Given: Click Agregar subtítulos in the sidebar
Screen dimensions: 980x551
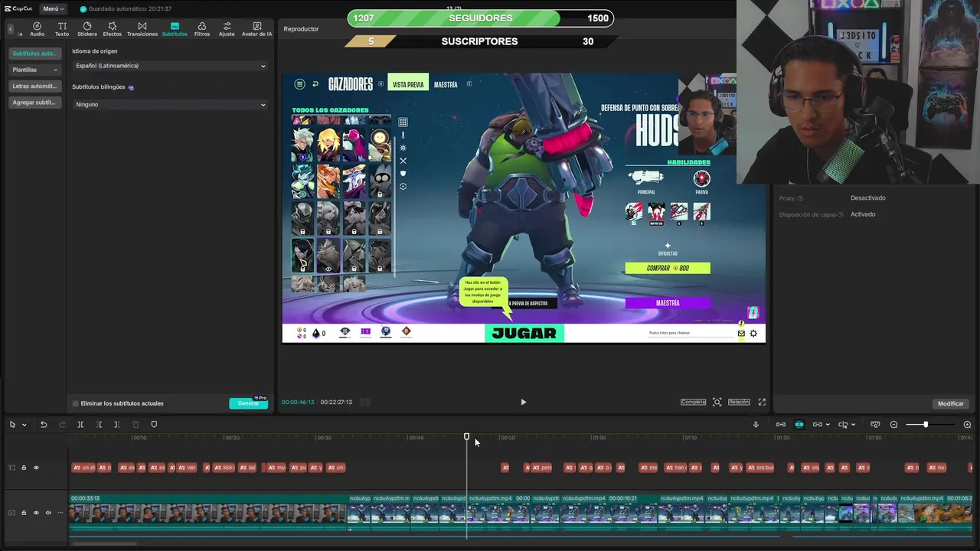Looking at the screenshot, I should (34, 102).
